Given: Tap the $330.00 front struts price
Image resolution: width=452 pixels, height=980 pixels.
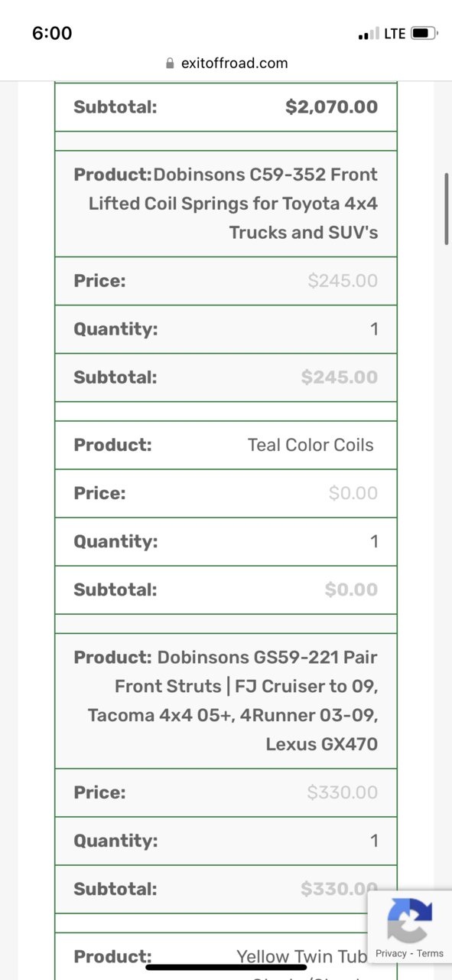Looking at the screenshot, I should pyautogui.click(x=343, y=792).
